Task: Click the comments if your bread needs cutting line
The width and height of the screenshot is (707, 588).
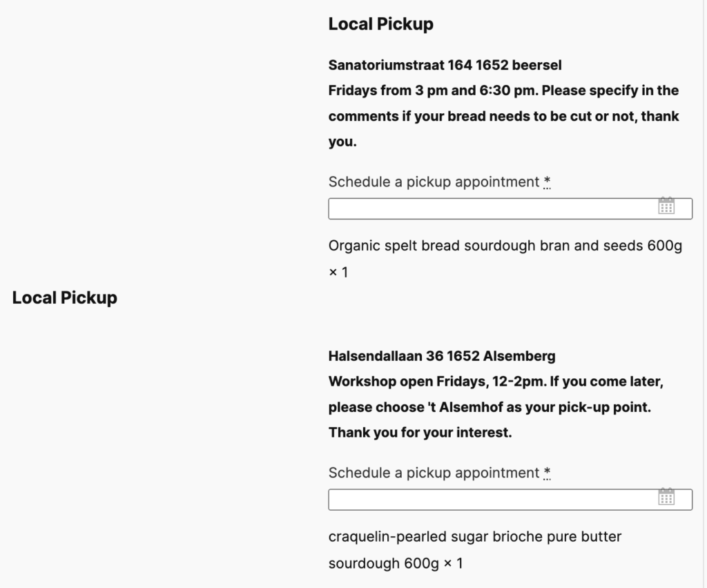Action: coord(503,116)
